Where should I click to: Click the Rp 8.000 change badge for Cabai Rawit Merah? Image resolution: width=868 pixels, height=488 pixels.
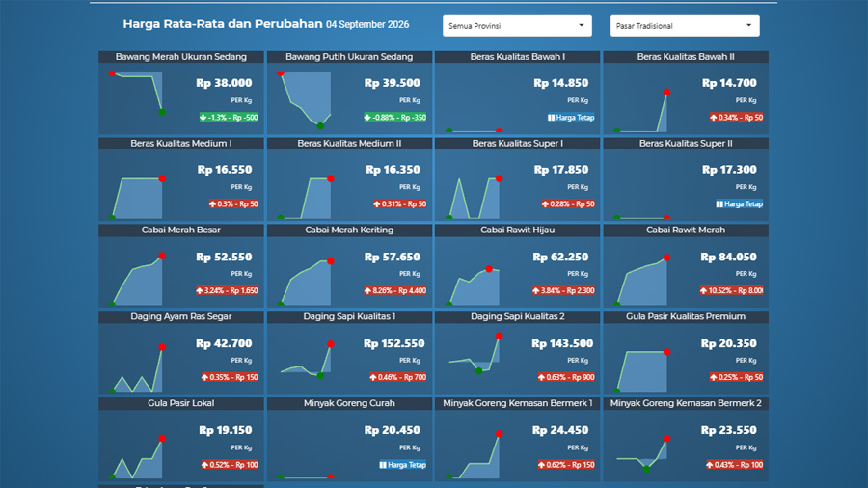tap(731, 290)
